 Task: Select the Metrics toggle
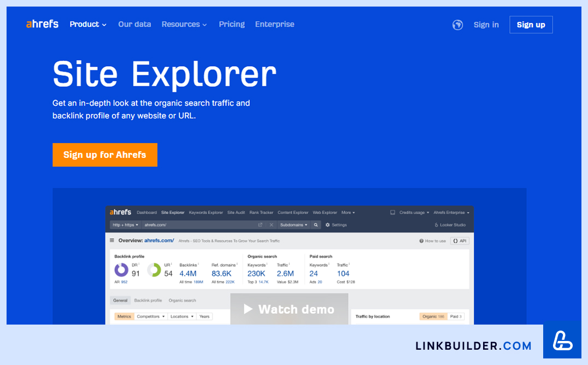tap(124, 316)
